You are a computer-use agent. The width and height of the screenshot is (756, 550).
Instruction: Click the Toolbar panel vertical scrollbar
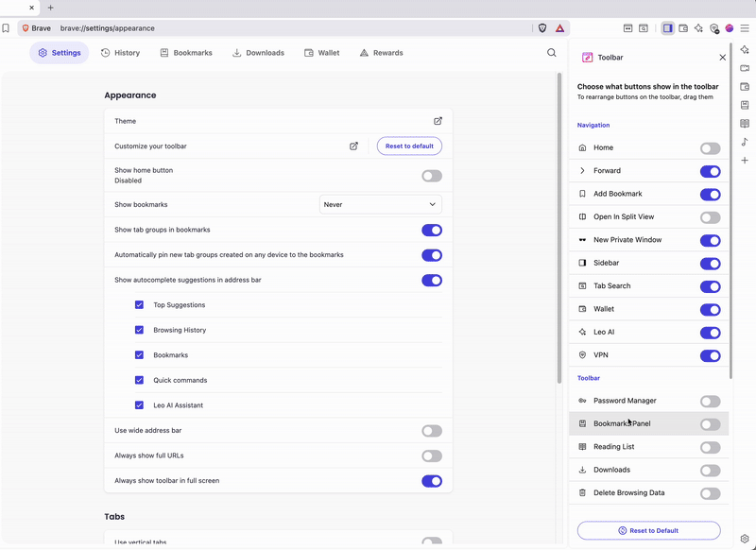coord(730,211)
